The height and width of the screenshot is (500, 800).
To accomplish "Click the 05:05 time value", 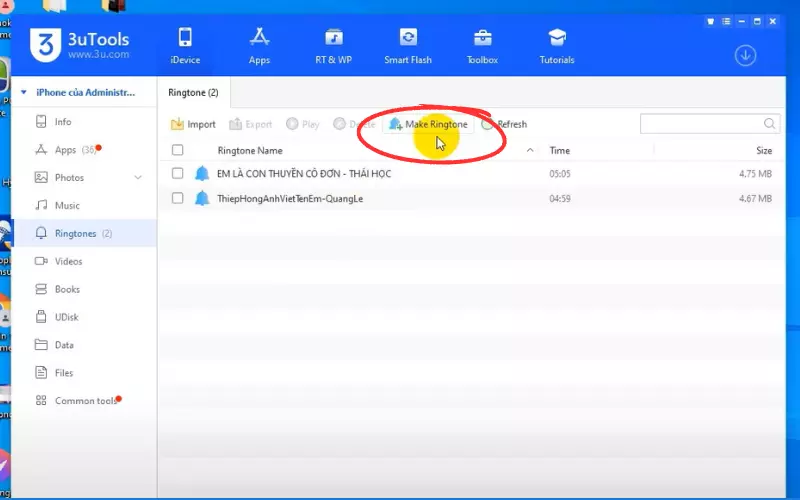I will (560, 174).
